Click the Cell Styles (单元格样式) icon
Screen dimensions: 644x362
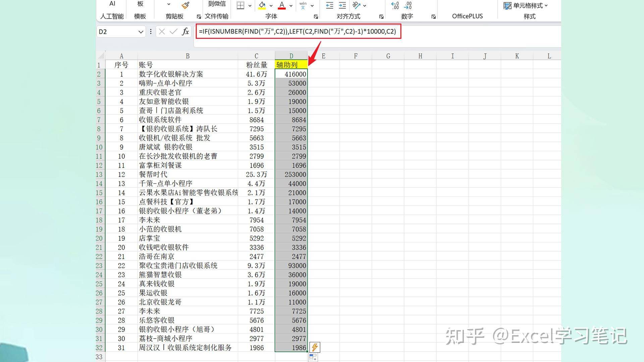click(507, 6)
